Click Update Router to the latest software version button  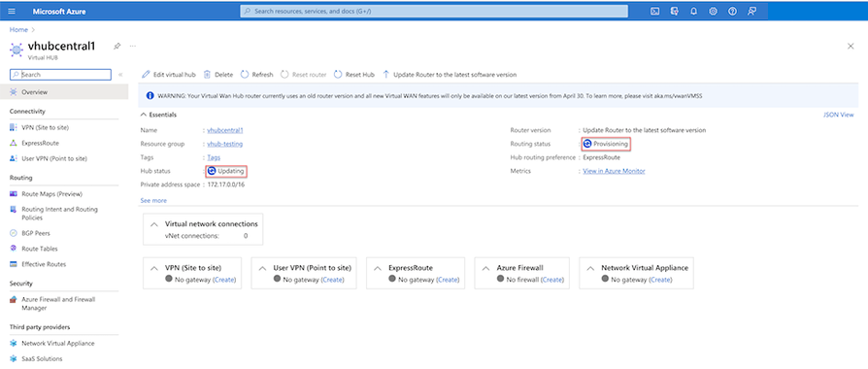(x=450, y=74)
